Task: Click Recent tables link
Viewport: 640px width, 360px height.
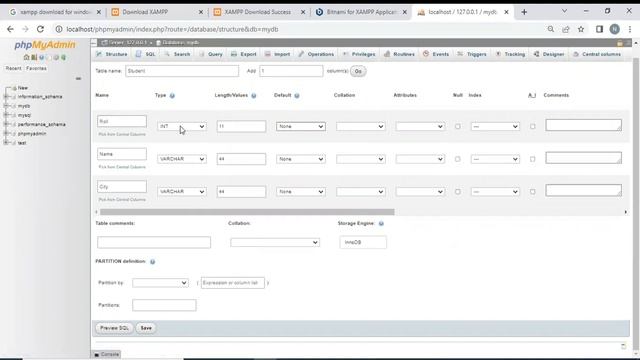Action: 13,69
